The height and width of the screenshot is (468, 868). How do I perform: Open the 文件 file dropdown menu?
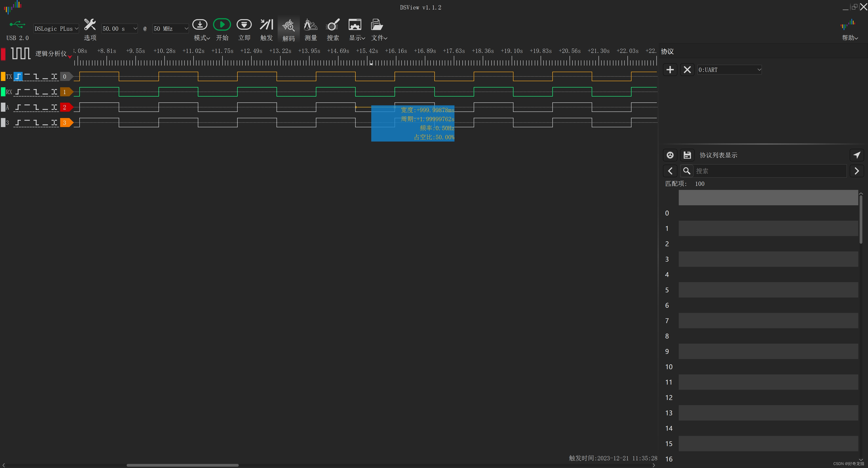[379, 30]
